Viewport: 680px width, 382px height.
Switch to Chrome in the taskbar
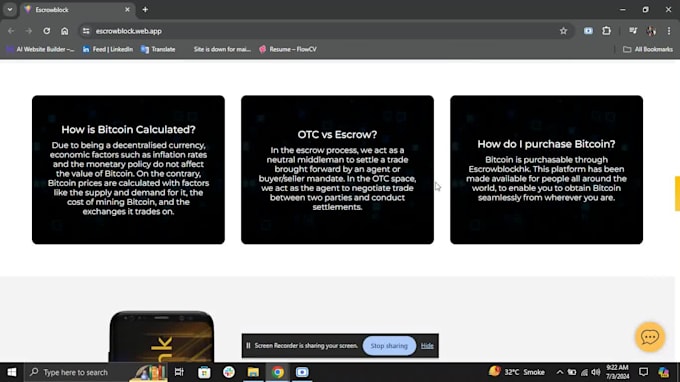278,372
